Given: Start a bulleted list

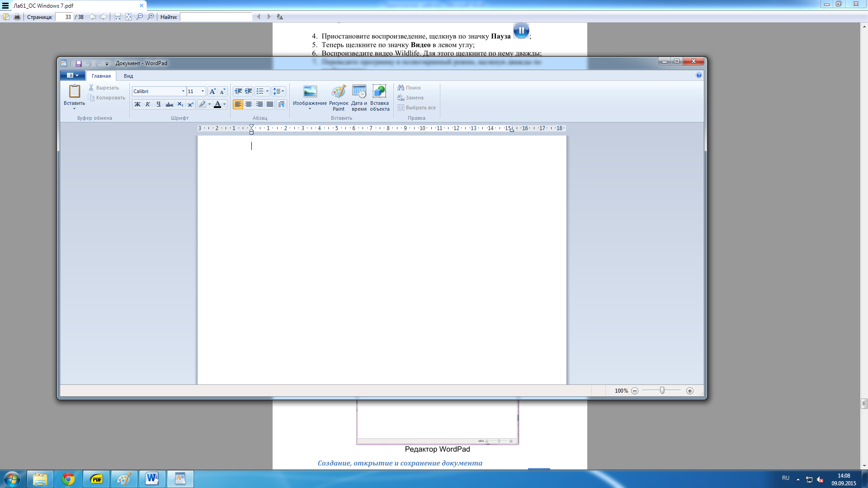Looking at the screenshot, I should pyautogui.click(x=260, y=91).
